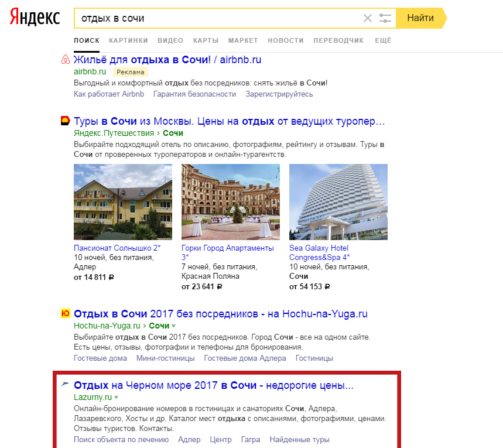Image resolution: width=503 pixels, height=448 pixels.
Task: Click the Lazurny.ru favicon icon
Action: (65, 384)
